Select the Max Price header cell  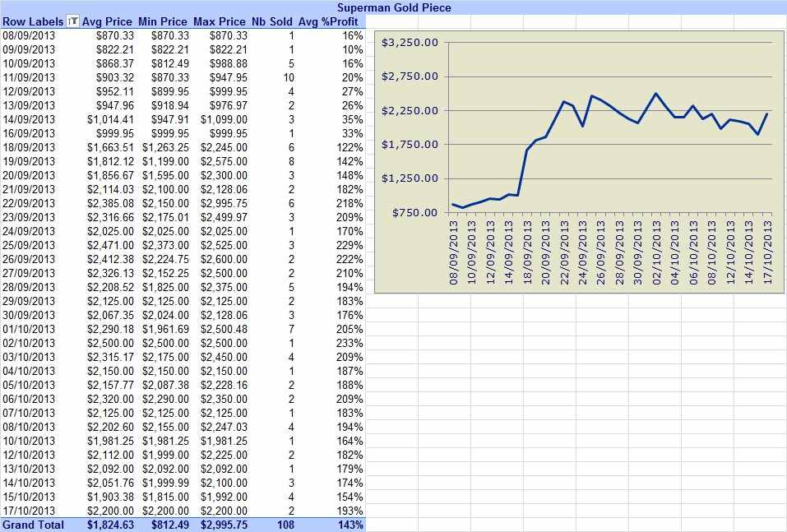(220, 21)
